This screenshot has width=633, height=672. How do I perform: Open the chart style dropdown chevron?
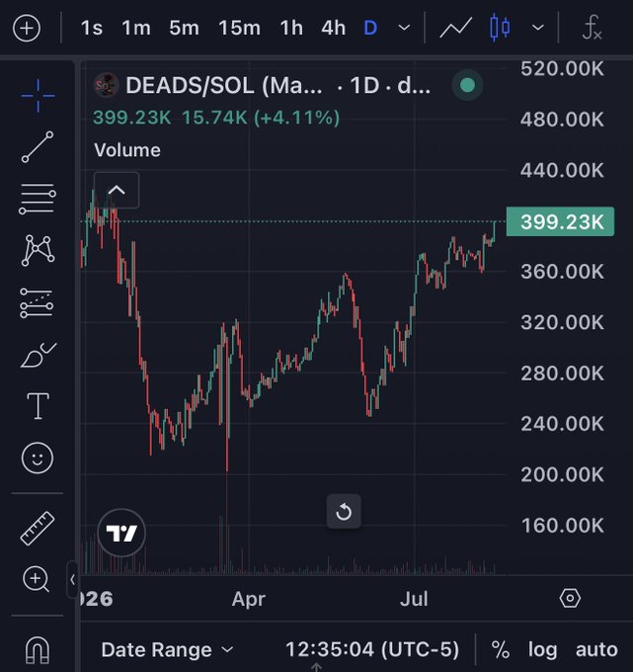coord(538,29)
